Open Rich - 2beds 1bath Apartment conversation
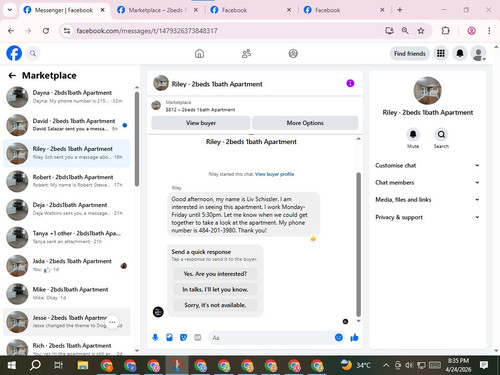This screenshot has height=375, width=500. click(x=67, y=347)
